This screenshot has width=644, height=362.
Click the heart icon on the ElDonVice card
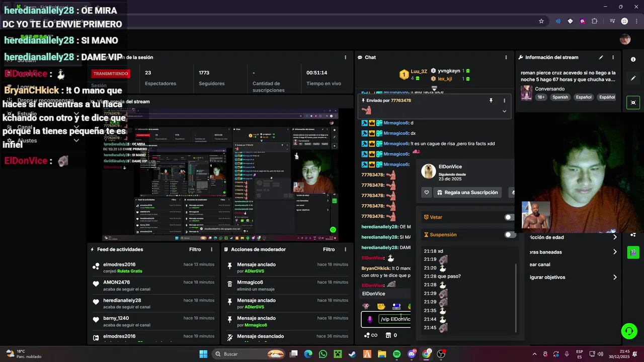click(x=427, y=193)
